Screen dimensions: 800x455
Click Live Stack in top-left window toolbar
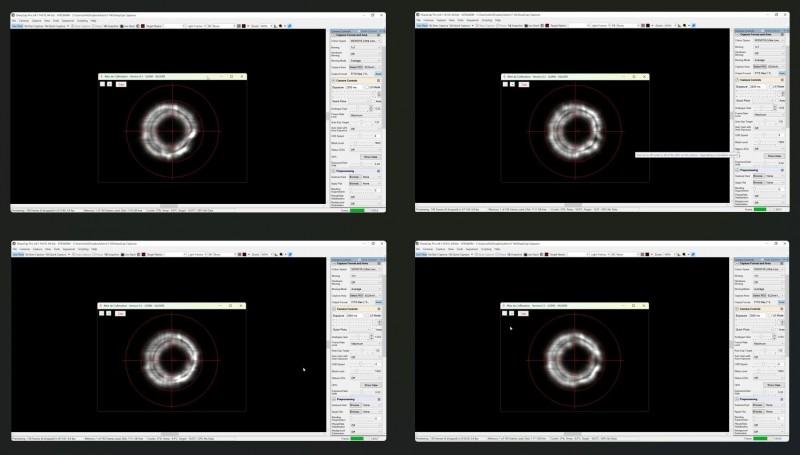point(127,26)
